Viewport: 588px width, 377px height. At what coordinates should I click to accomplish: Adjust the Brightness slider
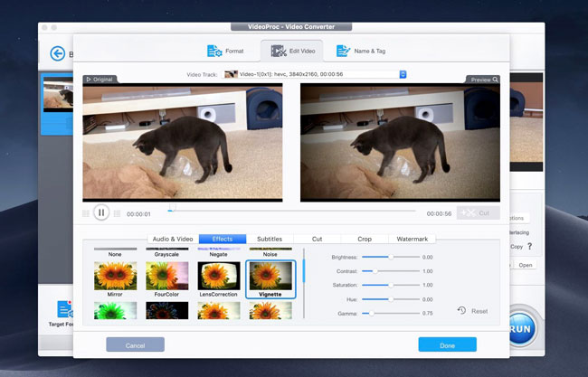point(391,257)
